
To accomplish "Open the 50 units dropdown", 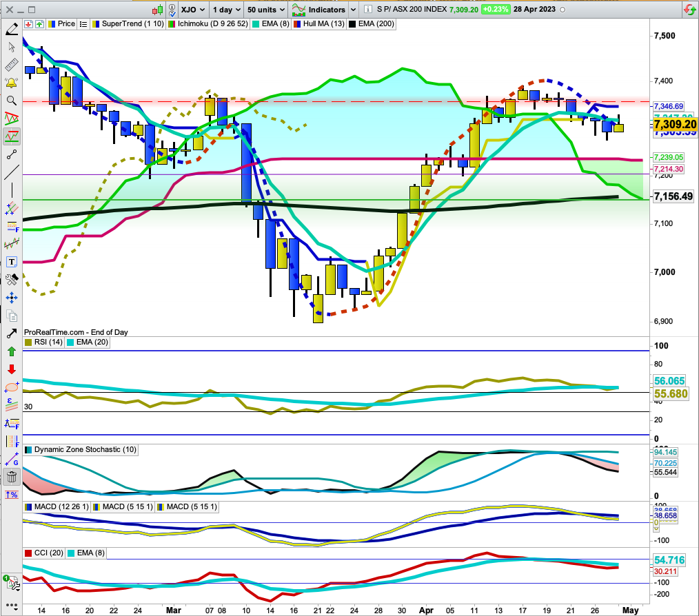I will tap(265, 10).
